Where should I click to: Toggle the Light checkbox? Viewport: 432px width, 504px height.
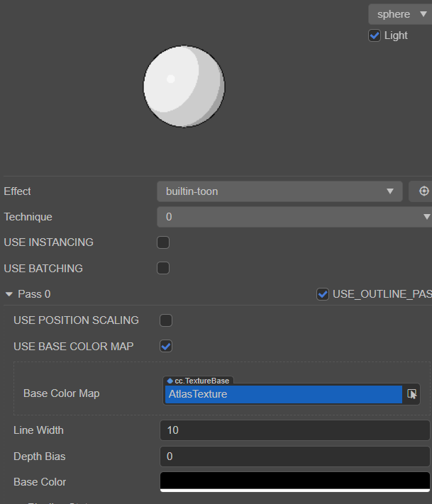(375, 35)
